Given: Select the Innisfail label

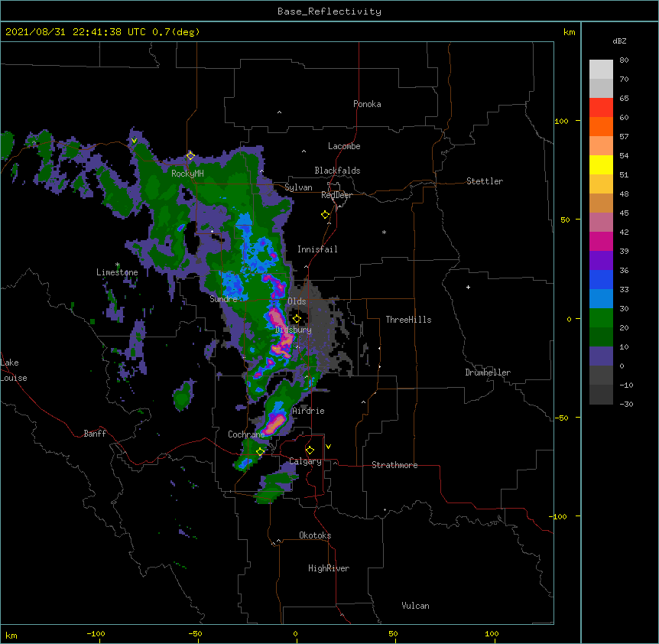Looking at the screenshot, I should 317,249.
